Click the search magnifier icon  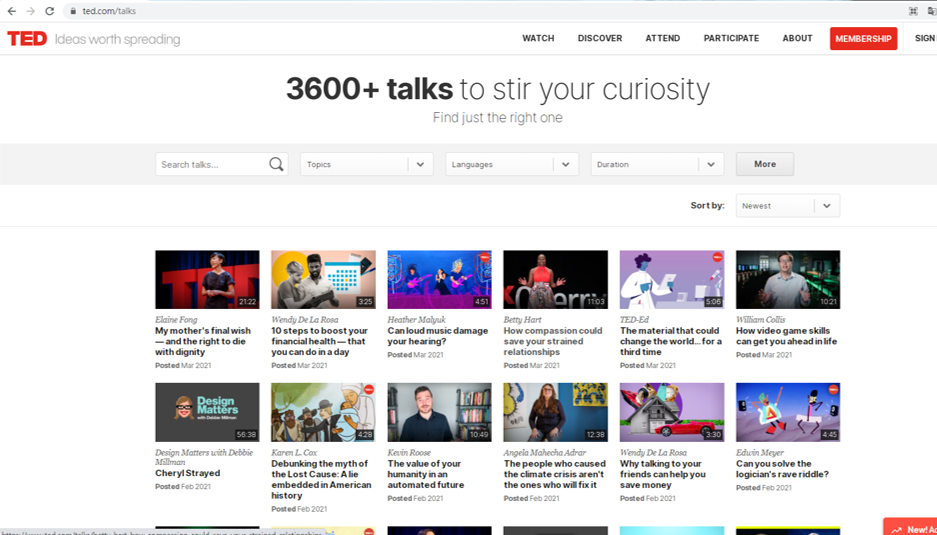click(x=276, y=165)
